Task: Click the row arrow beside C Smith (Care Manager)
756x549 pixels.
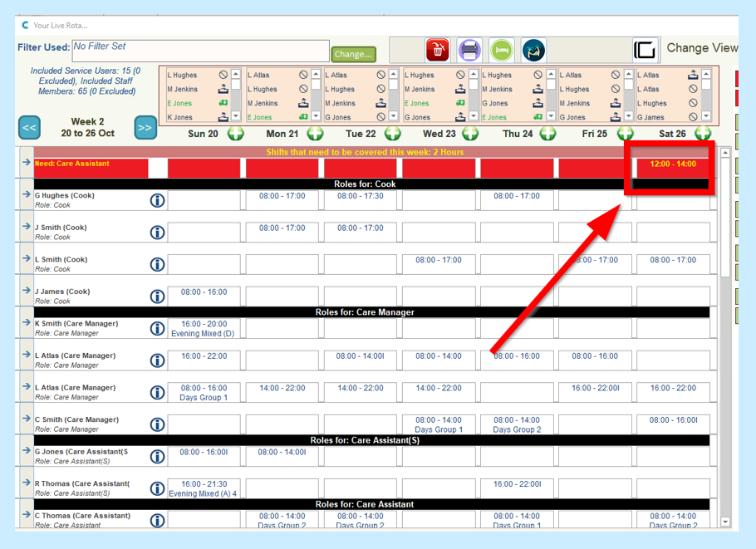Action: (26, 419)
